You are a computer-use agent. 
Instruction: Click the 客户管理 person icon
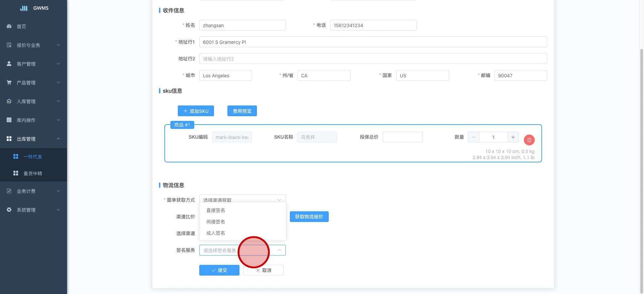(x=9, y=64)
